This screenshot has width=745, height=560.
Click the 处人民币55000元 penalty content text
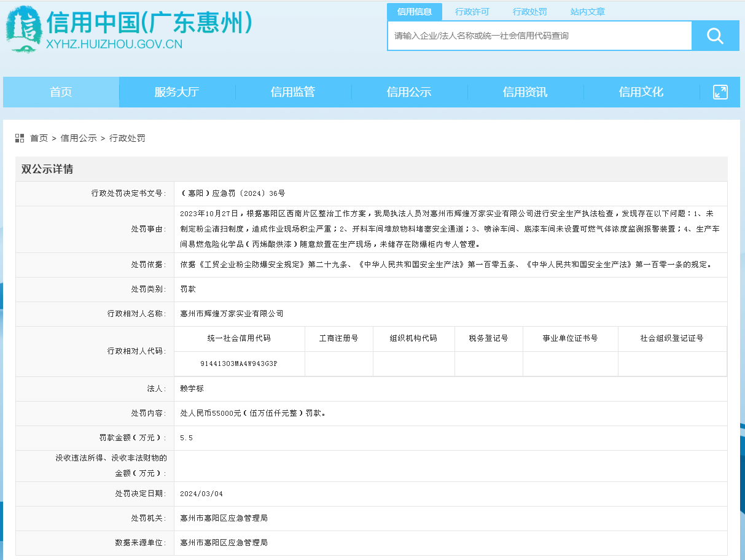click(x=252, y=413)
